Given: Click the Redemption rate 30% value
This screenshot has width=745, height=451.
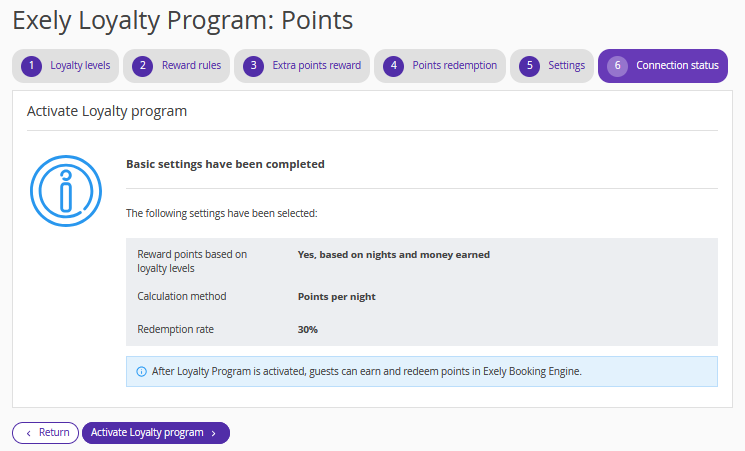Looking at the screenshot, I should [x=308, y=330].
